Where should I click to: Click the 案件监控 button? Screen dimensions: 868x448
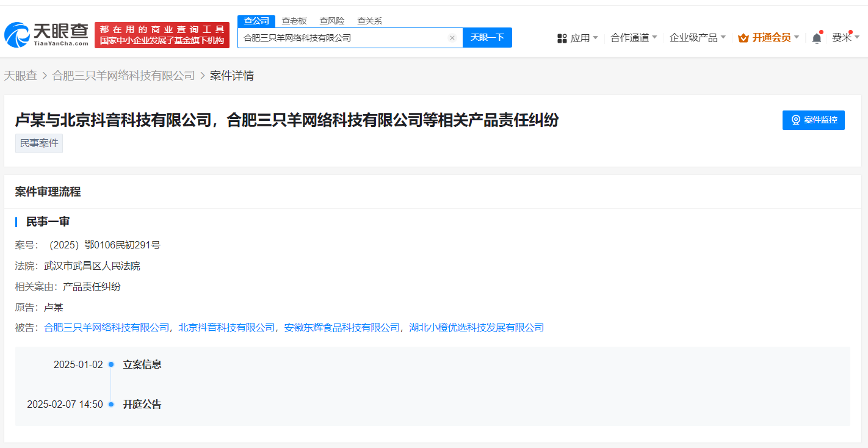click(x=814, y=120)
